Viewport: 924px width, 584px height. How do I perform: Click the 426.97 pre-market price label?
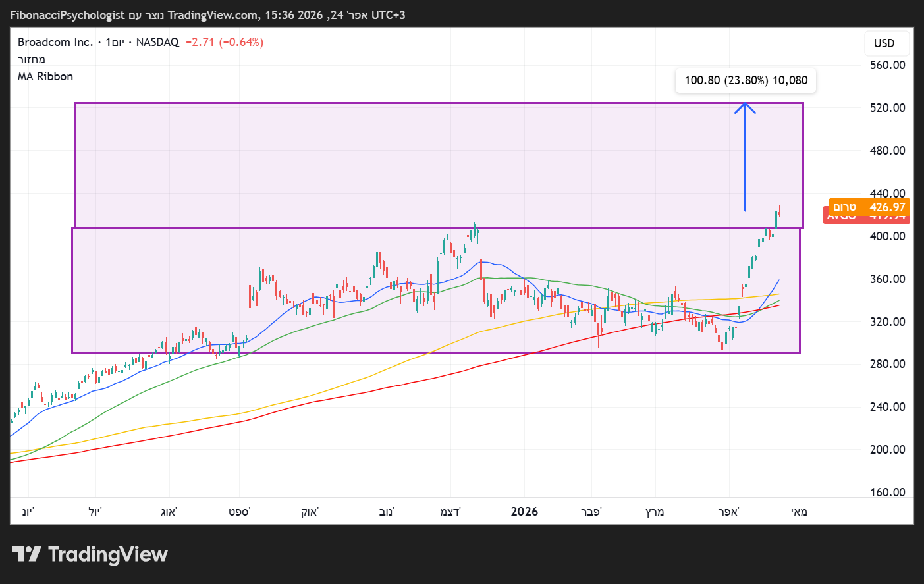point(886,207)
